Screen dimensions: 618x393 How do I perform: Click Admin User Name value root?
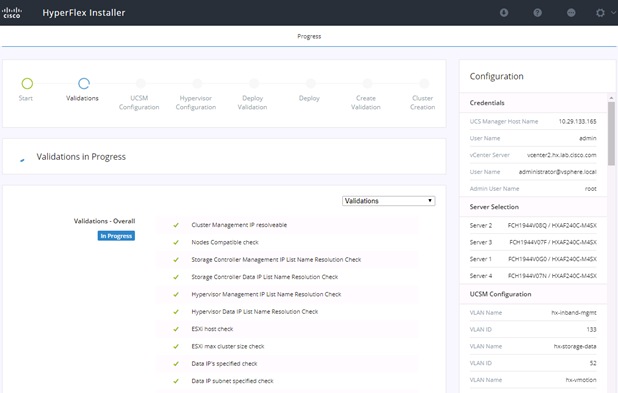pos(590,189)
